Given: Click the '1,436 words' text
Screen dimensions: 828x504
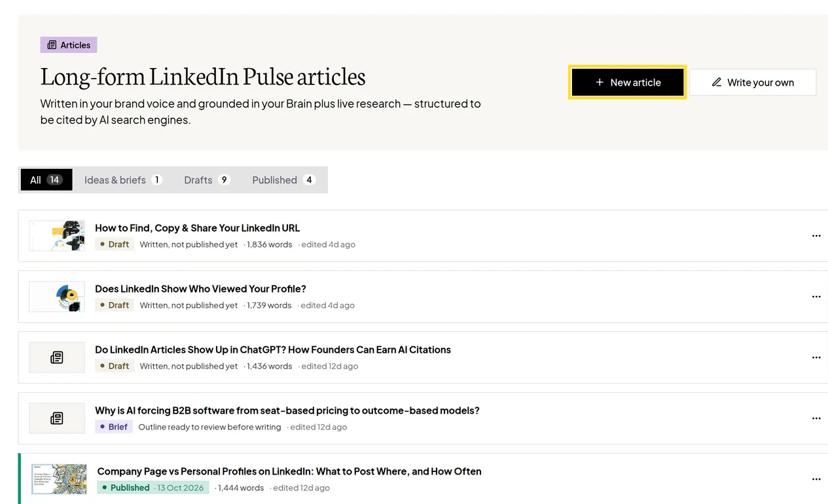Looking at the screenshot, I should pos(269,366).
